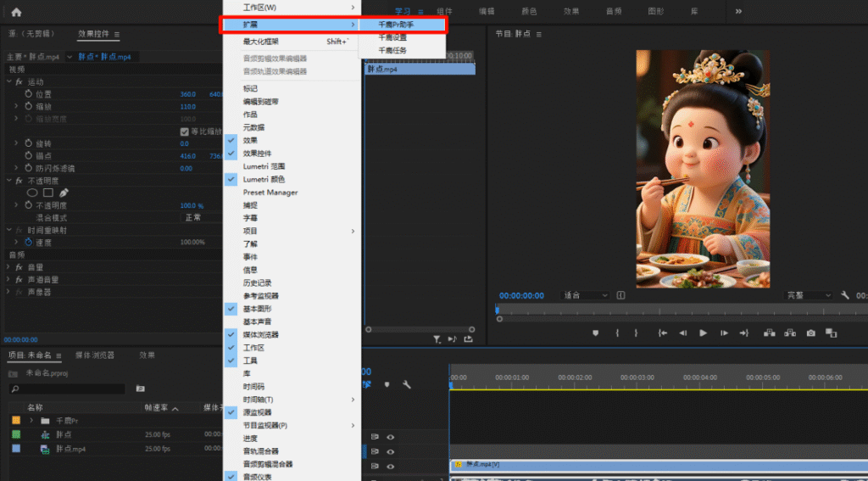Open Program monitor wrench settings

coord(845,295)
